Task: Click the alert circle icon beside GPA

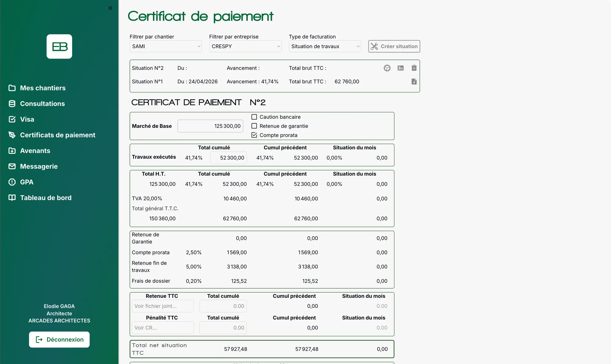Action: (x=12, y=182)
